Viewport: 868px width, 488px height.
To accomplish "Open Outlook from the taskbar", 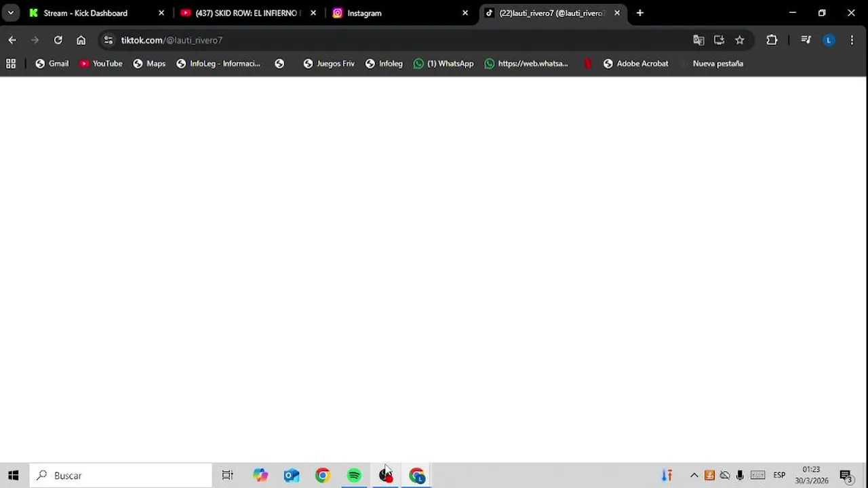I will click(x=292, y=476).
